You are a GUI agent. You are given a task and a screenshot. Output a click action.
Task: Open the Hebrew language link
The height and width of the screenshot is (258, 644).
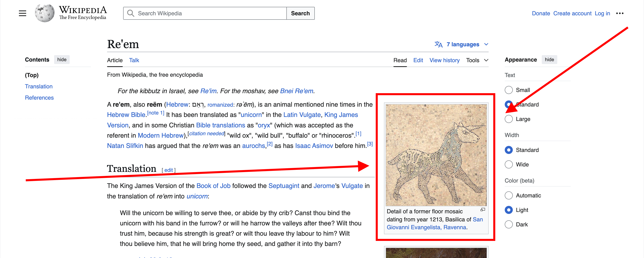[177, 104]
